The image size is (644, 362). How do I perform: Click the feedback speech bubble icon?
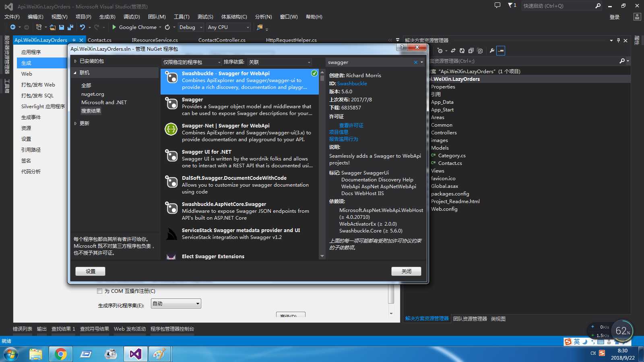click(497, 5)
